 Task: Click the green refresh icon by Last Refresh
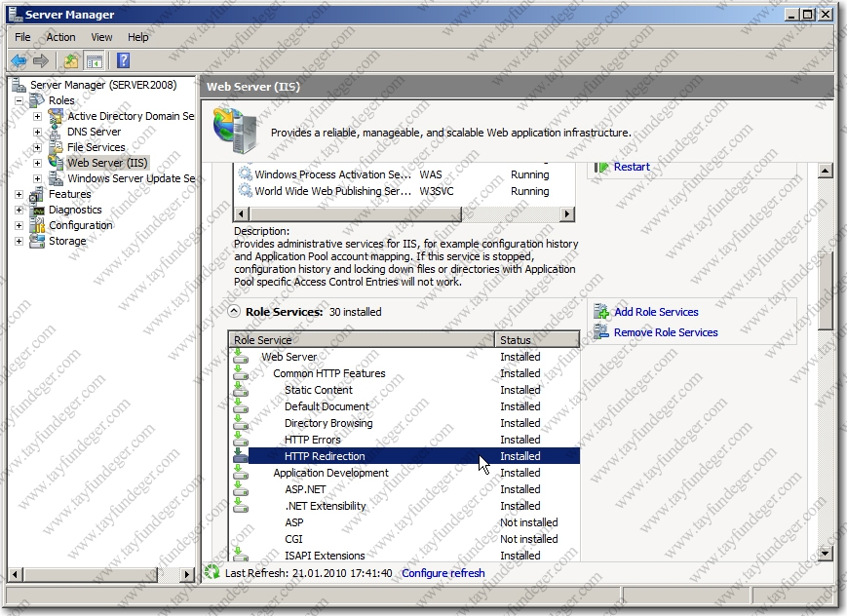coord(212,572)
